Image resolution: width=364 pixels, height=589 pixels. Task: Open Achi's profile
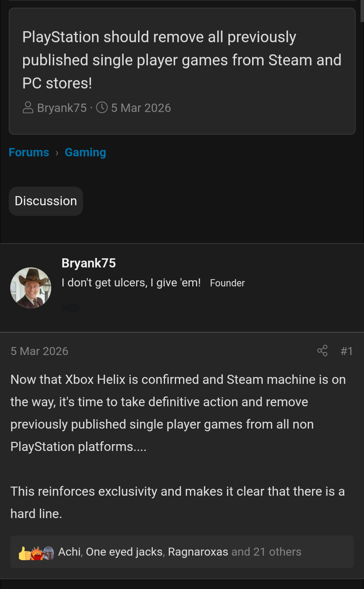[69, 552]
